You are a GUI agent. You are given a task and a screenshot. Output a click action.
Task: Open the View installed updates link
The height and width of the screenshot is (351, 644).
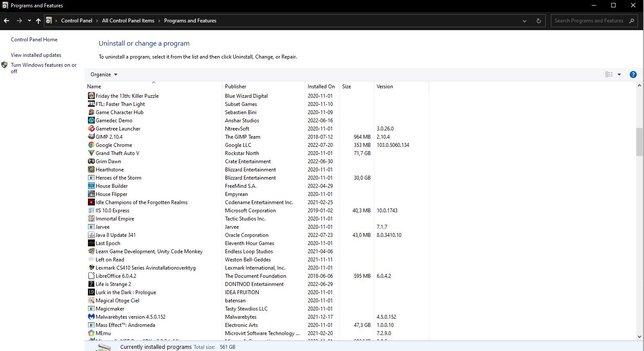pyautogui.click(x=36, y=55)
